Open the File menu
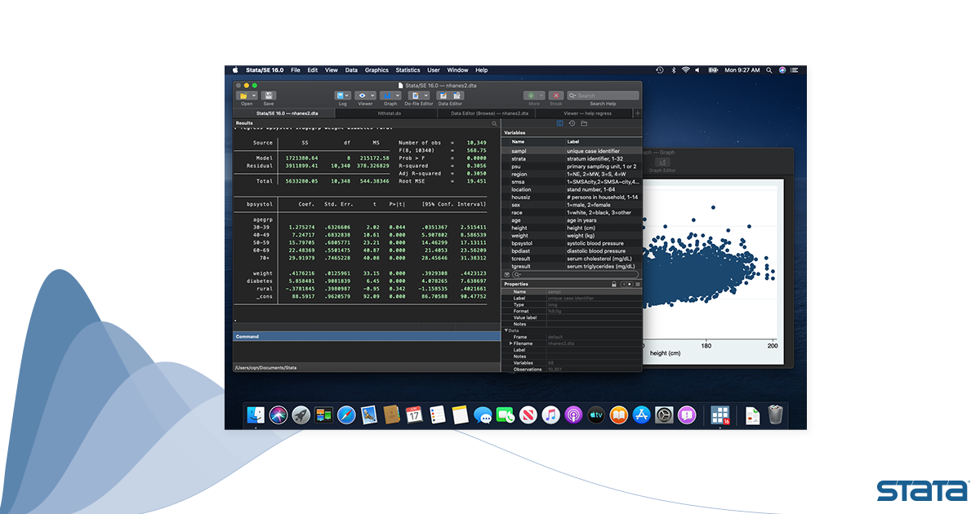The image size is (980, 514). pyautogui.click(x=295, y=70)
